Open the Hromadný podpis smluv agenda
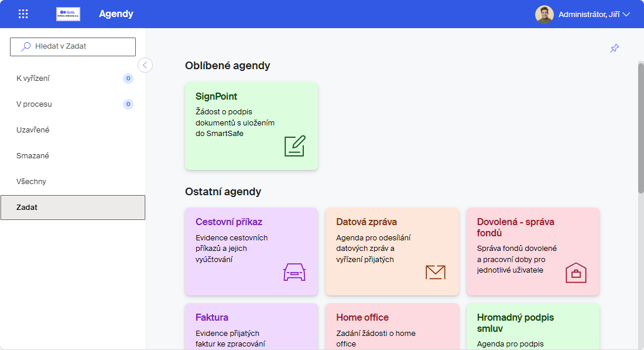The height and width of the screenshot is (350, 644). tap(533, 327)
